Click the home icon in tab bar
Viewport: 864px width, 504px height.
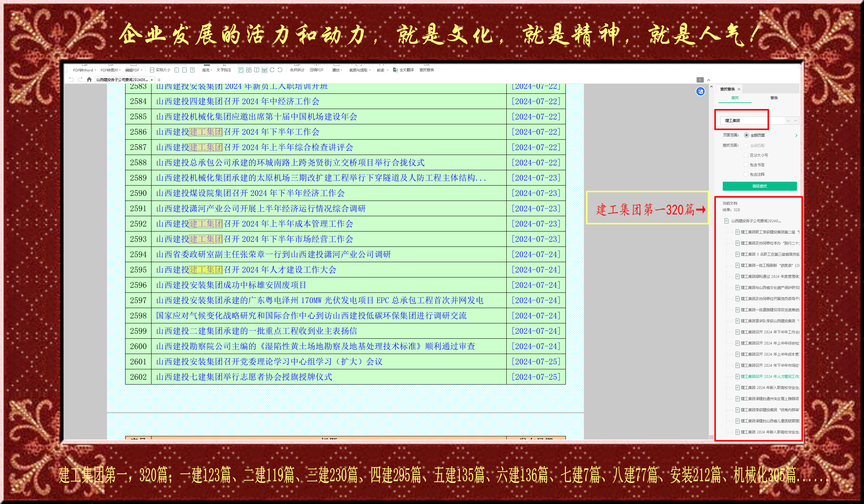tap(89, 80)
